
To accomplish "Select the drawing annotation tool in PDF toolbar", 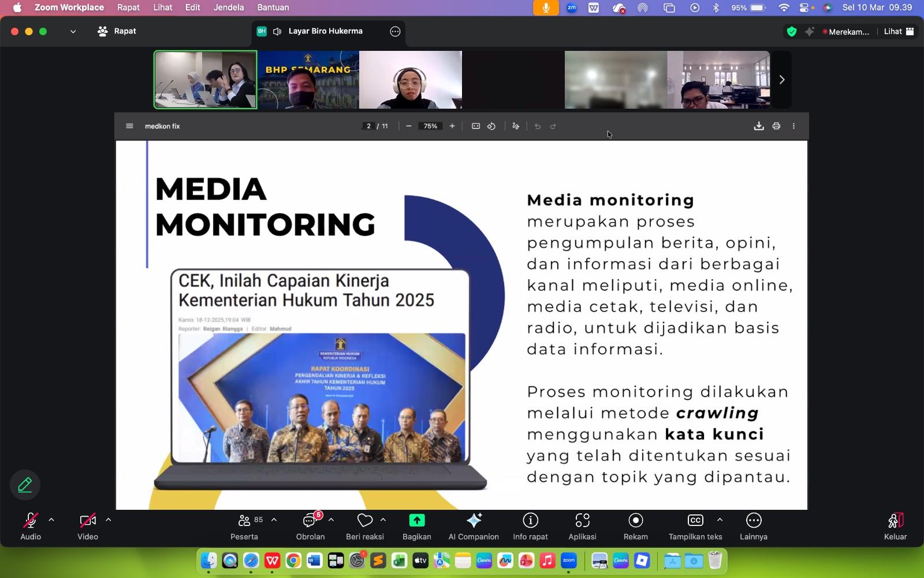I will coord(516,126).
